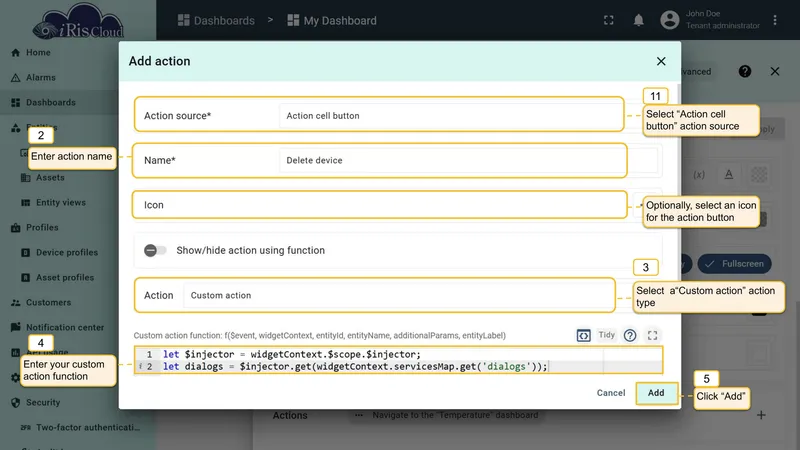
Task: Expand code editor to fullscreen
Action: 653,335
